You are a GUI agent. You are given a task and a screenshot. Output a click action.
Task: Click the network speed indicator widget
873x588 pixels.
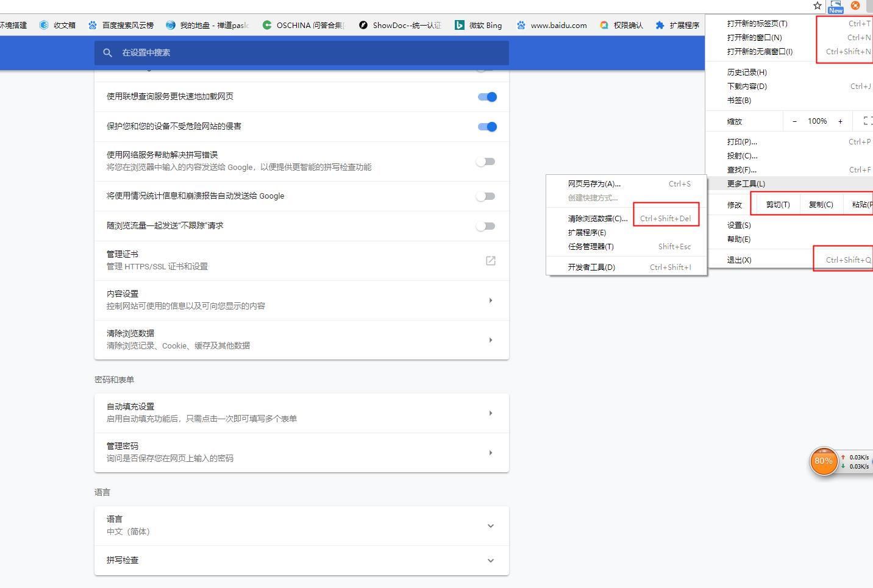[x=855, y=461]
